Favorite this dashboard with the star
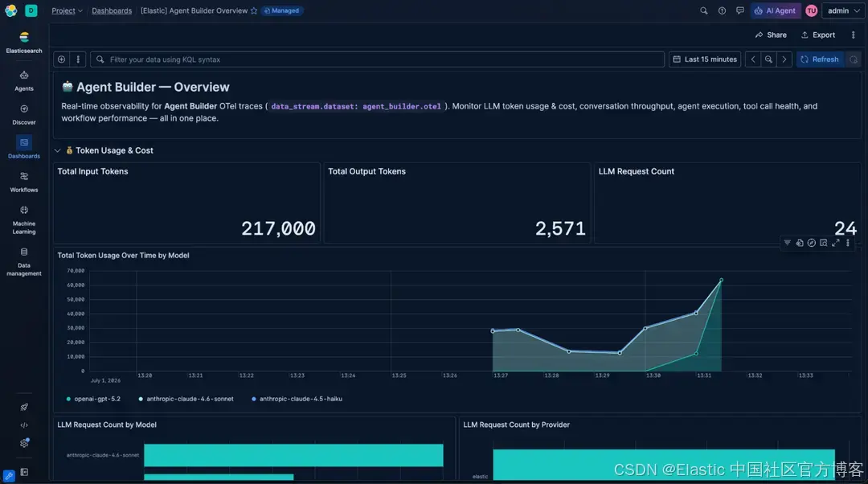The width and height of the screenshot is (868, 484). point(254,10)
